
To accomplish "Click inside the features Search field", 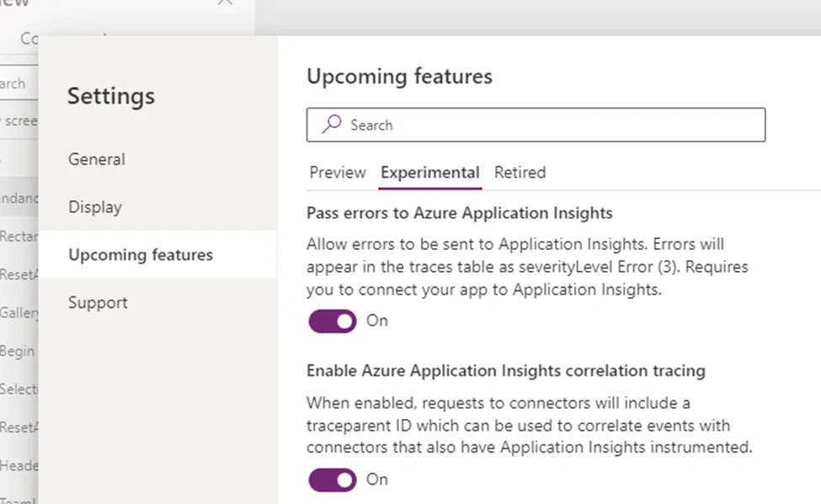I will pyautogui.click(x=505, y=125).
